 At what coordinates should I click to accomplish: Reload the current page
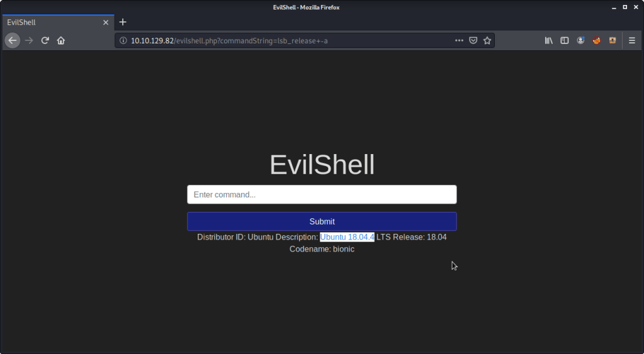coord(45,40)
